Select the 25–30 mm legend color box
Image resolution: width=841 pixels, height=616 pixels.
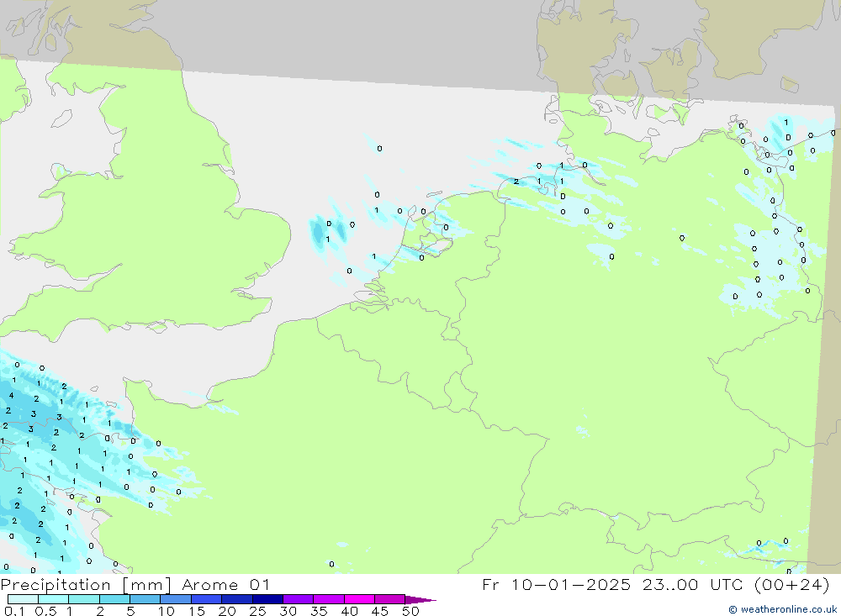pyautogui.click(x=267, y=599)
